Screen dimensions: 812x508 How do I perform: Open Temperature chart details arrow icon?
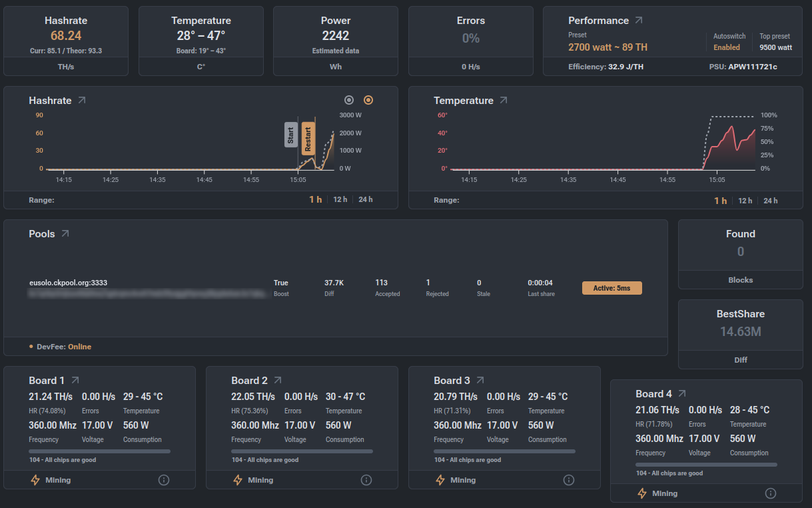pyautogui.click(x=504, y=101)
